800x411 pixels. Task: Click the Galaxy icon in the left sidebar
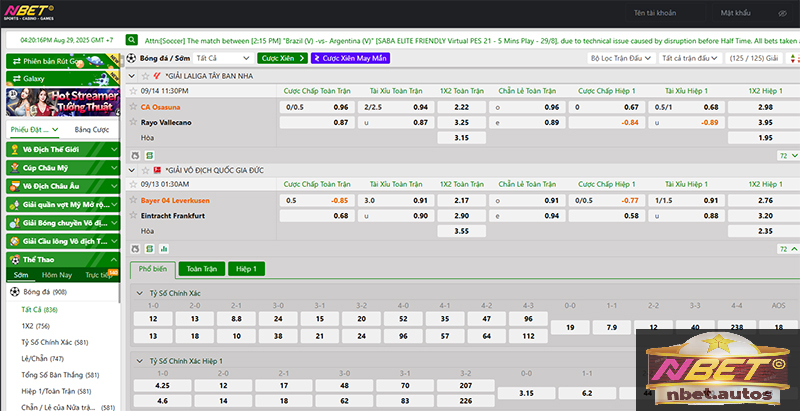[x=13, y=77]
